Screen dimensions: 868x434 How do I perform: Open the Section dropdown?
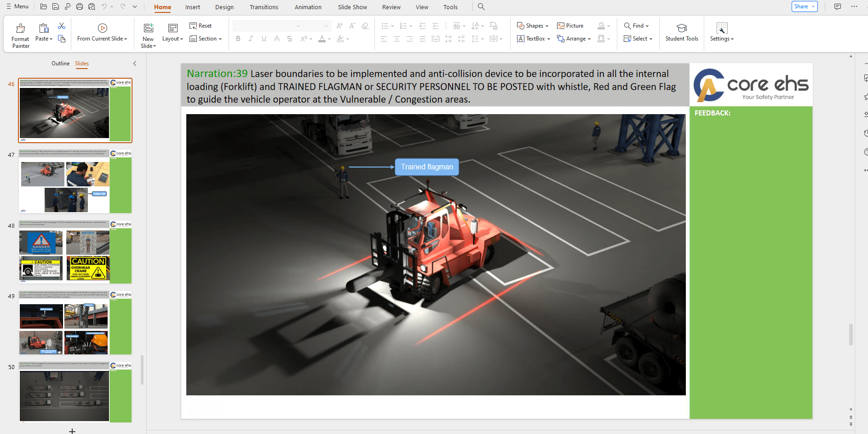coord(206,39)
